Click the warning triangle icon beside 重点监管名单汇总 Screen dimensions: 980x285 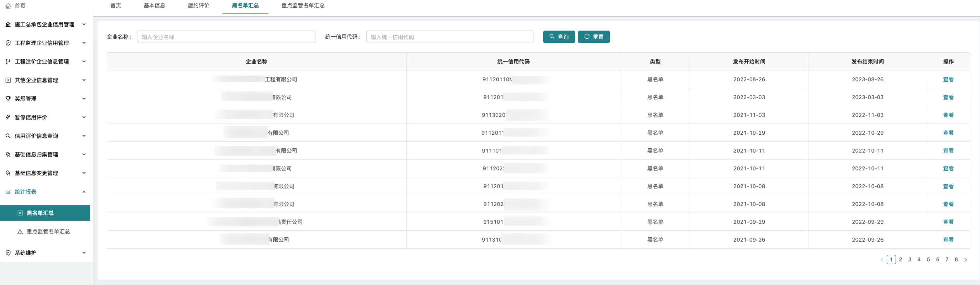(20, 232)
